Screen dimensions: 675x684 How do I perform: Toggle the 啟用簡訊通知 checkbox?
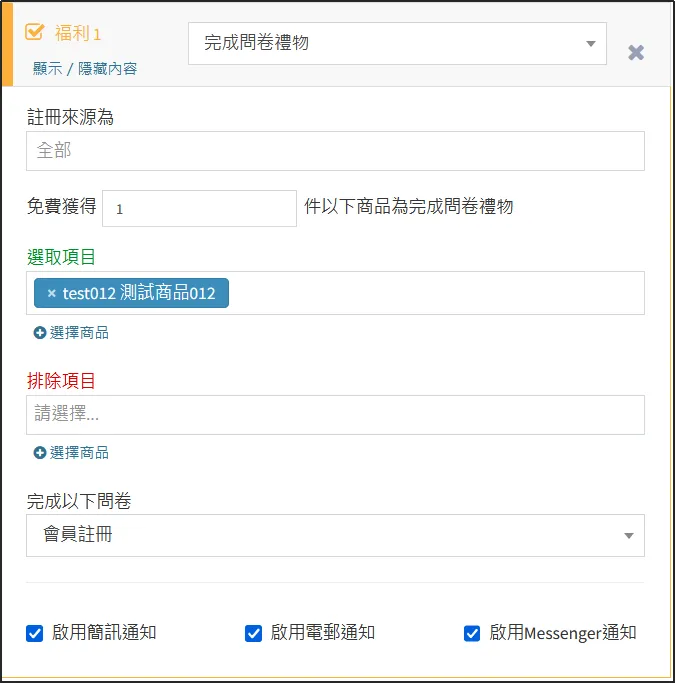click(x=35, y=633)
